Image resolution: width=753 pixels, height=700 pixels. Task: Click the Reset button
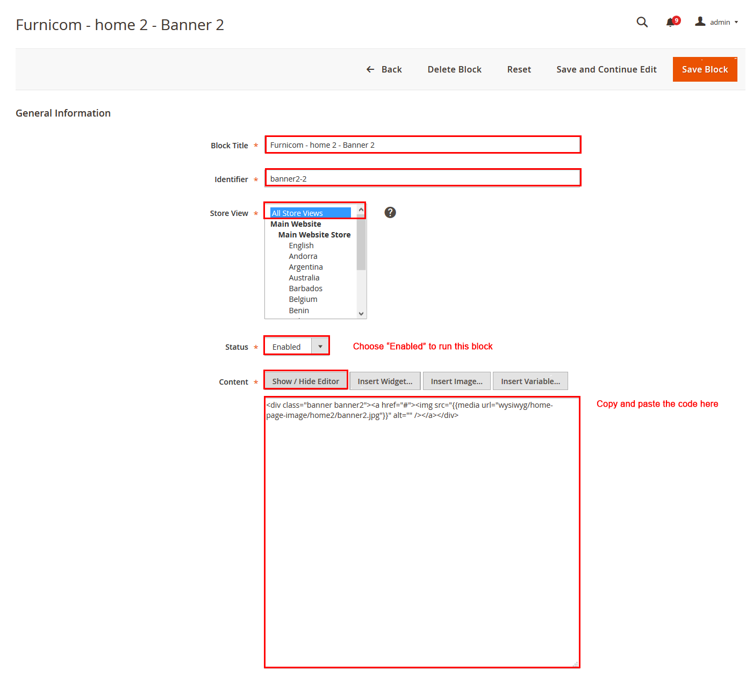coord(519,69)
